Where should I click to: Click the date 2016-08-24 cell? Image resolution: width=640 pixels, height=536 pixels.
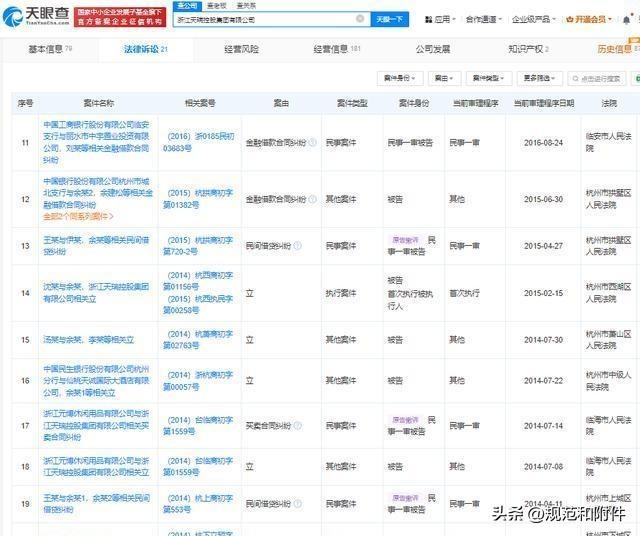(543, 142)
